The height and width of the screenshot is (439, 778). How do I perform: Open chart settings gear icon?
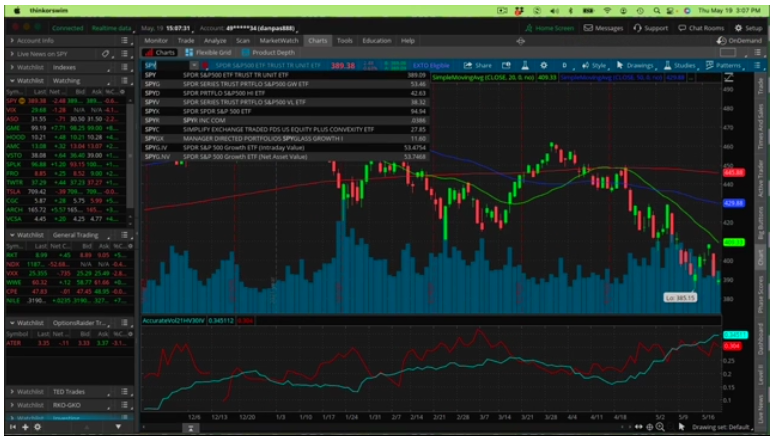(544, 65)
